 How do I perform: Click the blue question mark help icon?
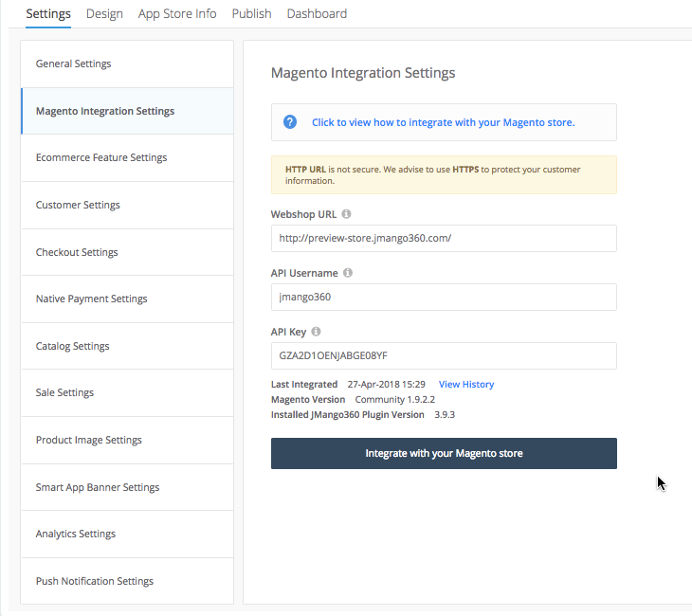(x=290, y=122)
